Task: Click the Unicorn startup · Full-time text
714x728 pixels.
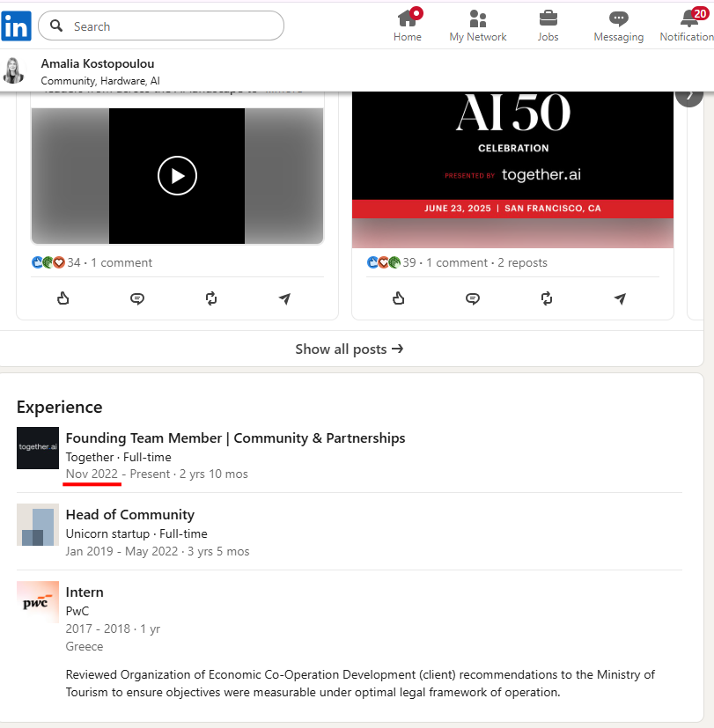Action: [136, 534]
